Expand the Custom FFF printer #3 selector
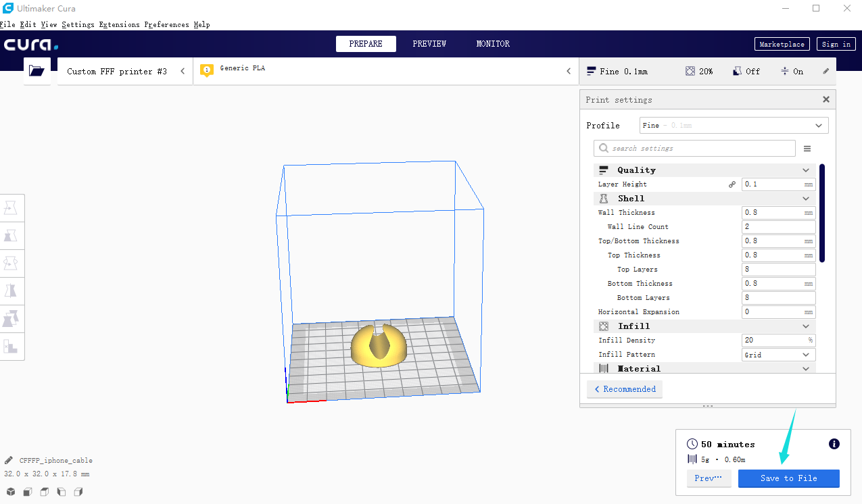Screen dimensions: 862x504 point(125,71)
